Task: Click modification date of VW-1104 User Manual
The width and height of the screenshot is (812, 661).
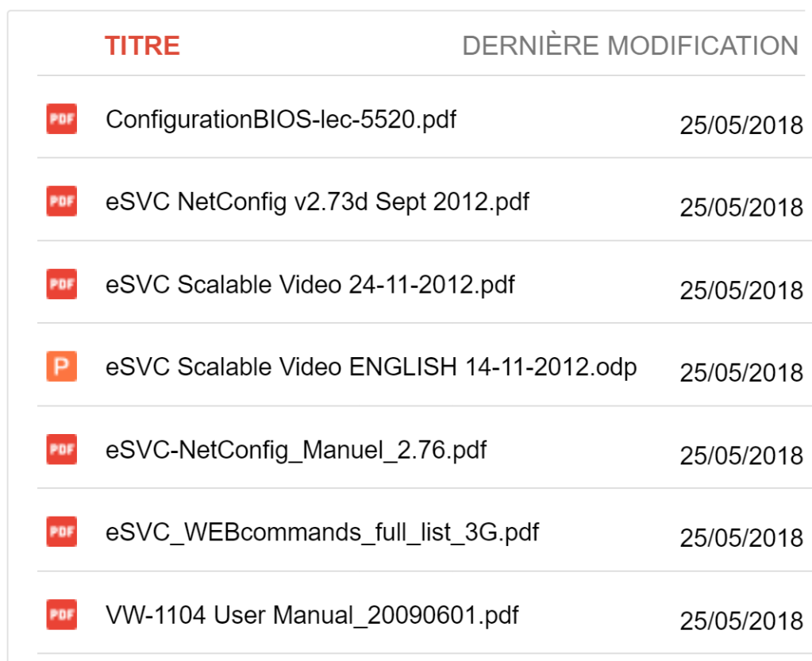Action: 741,621
